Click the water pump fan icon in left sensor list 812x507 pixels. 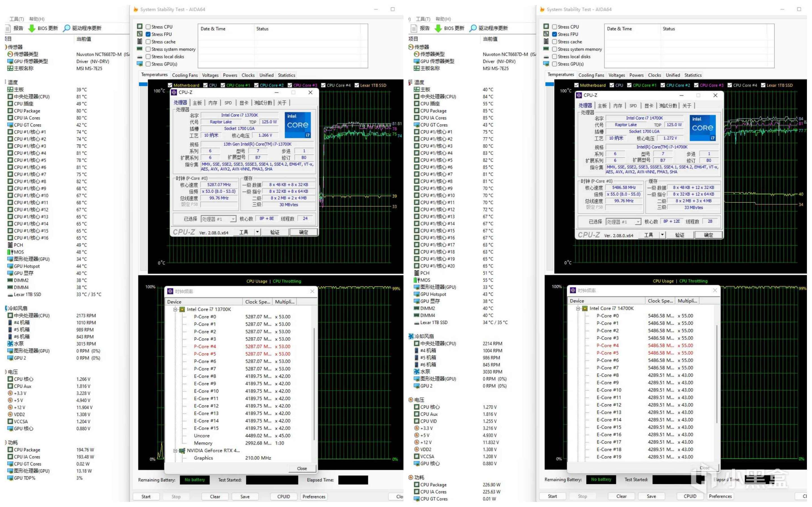coord(10,344)
